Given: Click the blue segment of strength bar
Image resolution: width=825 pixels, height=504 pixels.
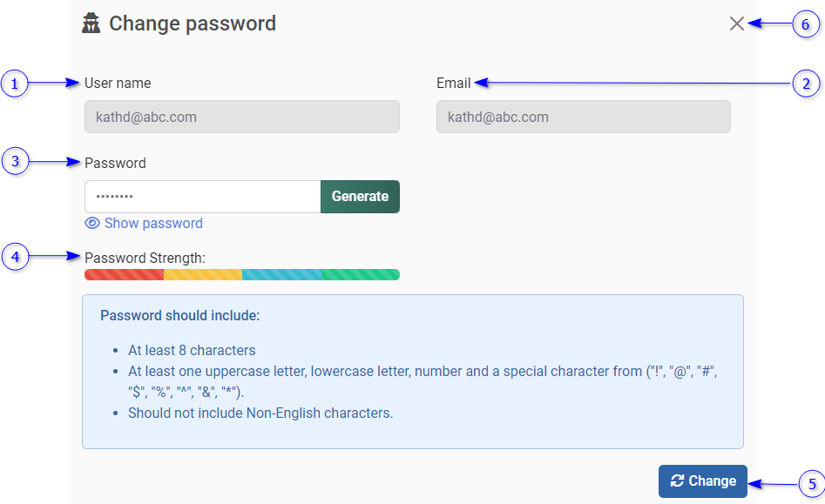Looking at the screenshot, I should point(281,275).
